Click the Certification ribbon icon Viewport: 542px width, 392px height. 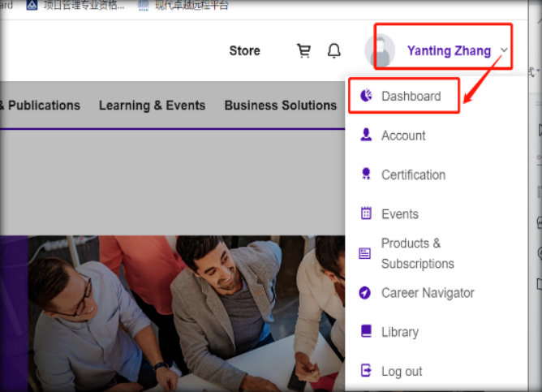(366, 174)
